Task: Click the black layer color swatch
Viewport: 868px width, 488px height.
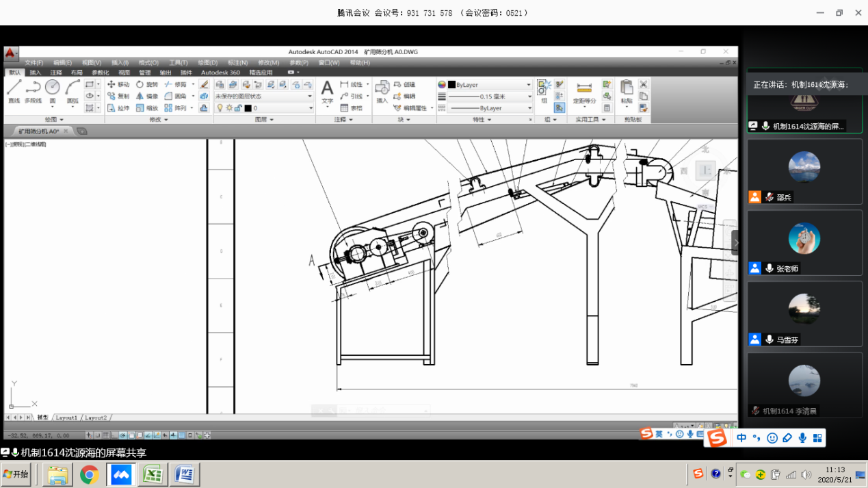Action: click(248, 108)
